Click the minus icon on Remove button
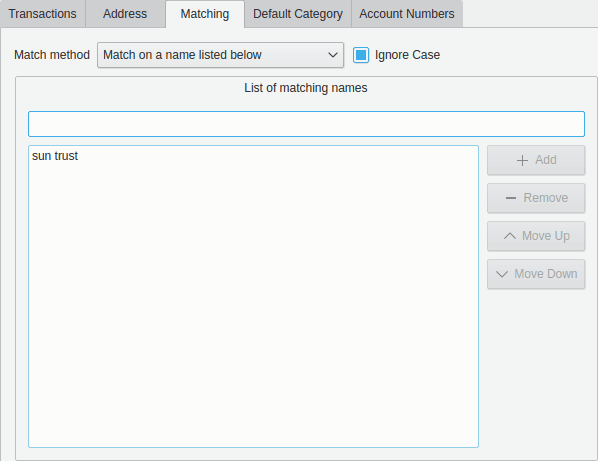Viewport: 598px width, 461px height. click(511, 198)
